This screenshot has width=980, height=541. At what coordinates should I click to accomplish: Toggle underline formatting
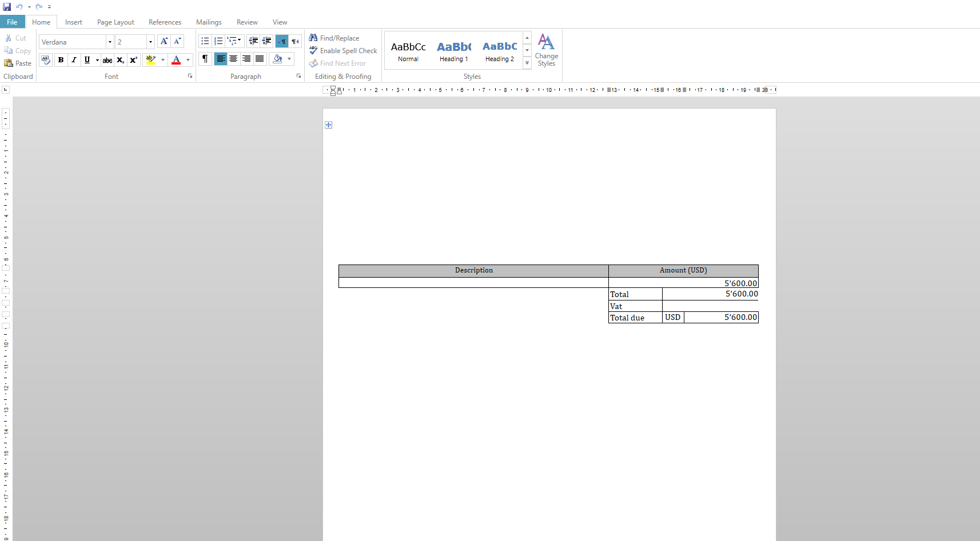[87, 60]
